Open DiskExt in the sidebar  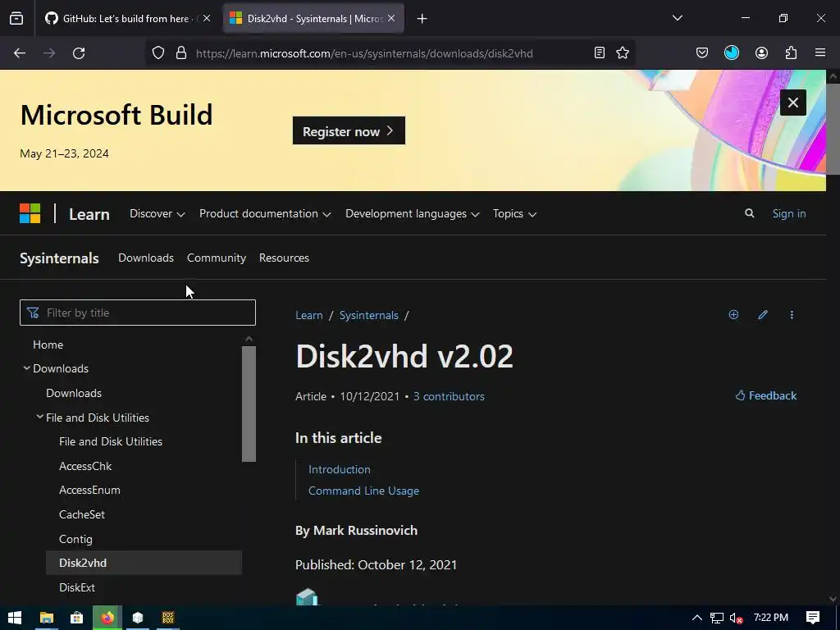pos(76,587)
